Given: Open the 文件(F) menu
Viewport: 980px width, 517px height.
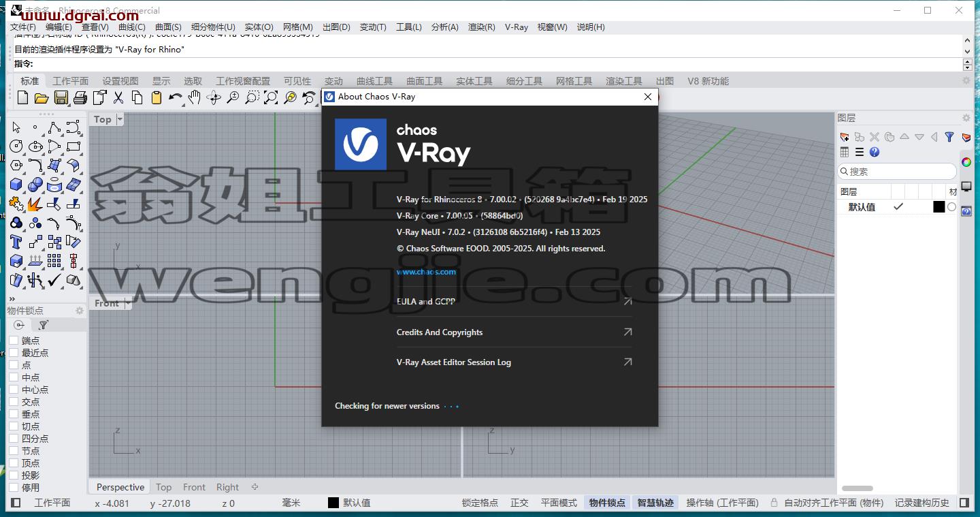Looking at the screenshot, I should pyautogui.click(x=23, y=27).
